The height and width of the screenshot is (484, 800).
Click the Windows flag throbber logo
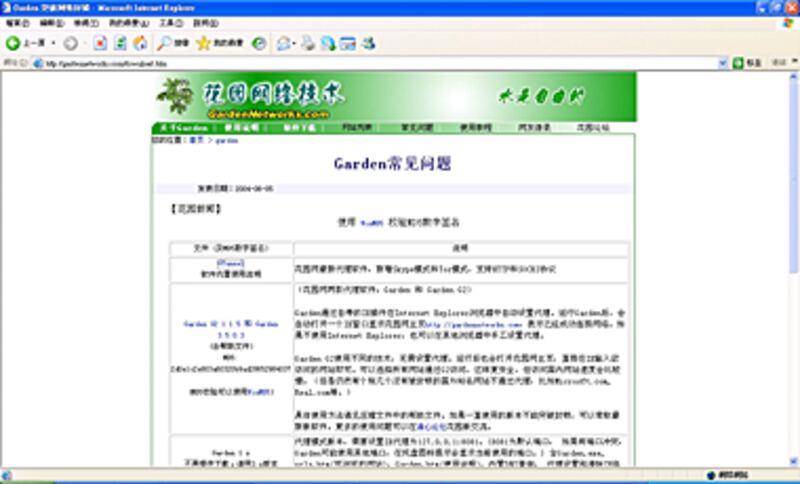pos(789,23)
